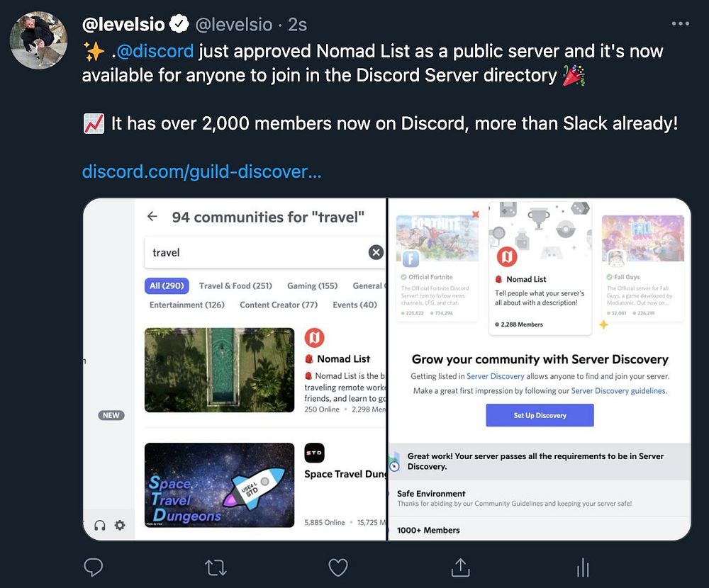
Task: Retweet this post via retweet icon
Action: coord(216,567)
